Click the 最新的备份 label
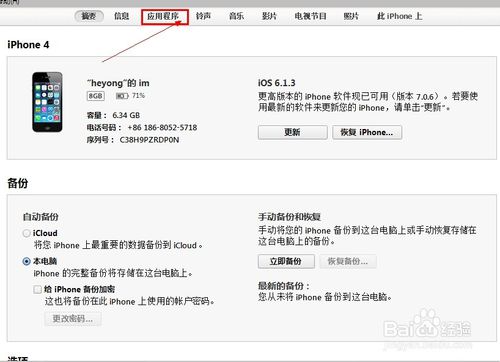The height and width of the screenshot is (362, 500). coord(284,286)
